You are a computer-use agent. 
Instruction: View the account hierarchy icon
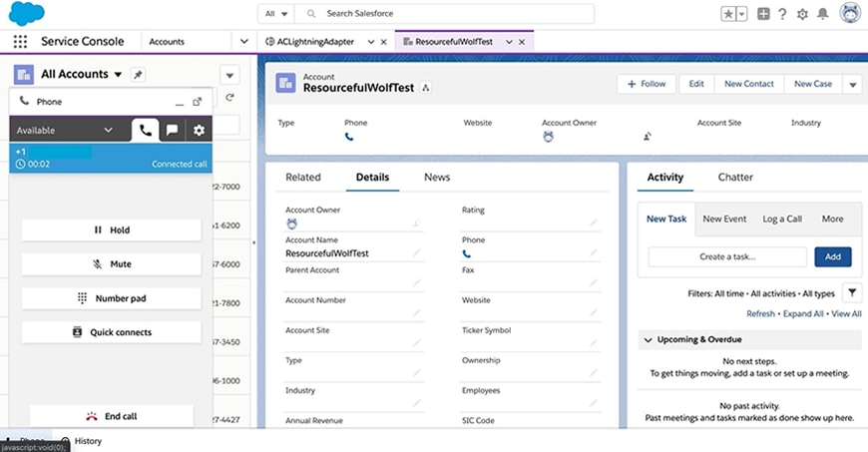coord(426,88)
